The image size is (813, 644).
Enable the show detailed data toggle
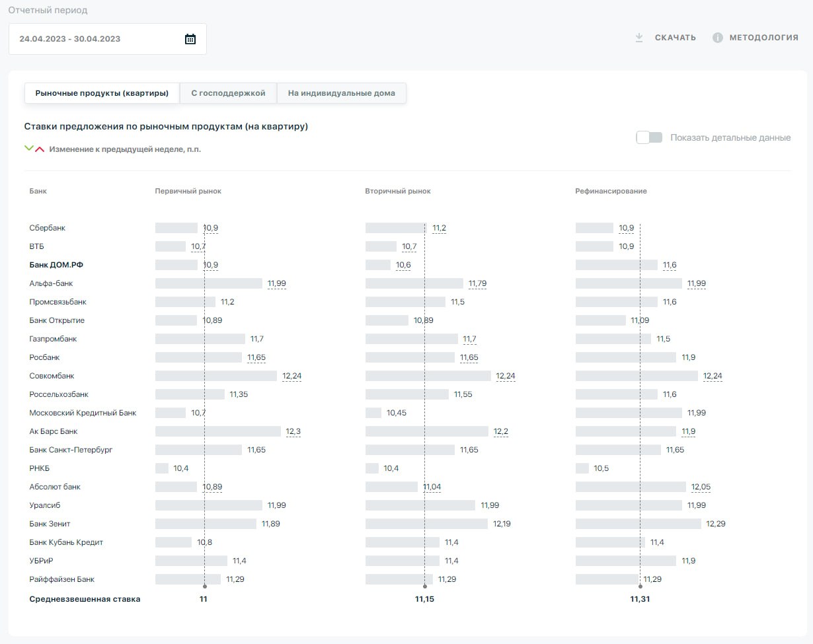coord(649,137)
